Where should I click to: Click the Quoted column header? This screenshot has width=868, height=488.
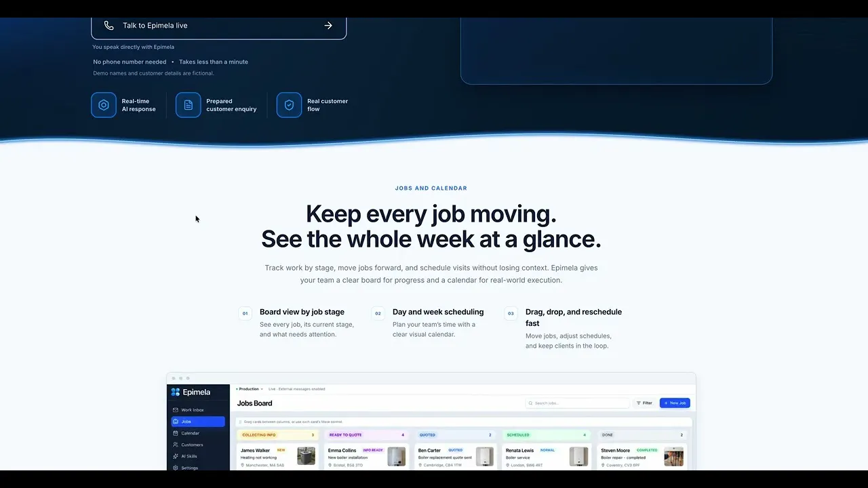[x=456, y=435]
